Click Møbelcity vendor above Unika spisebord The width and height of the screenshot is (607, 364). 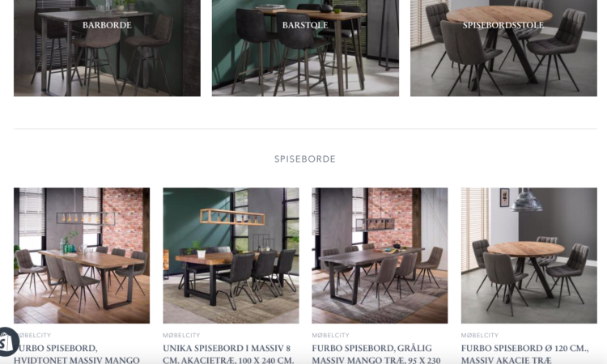[x=181, y=336]
